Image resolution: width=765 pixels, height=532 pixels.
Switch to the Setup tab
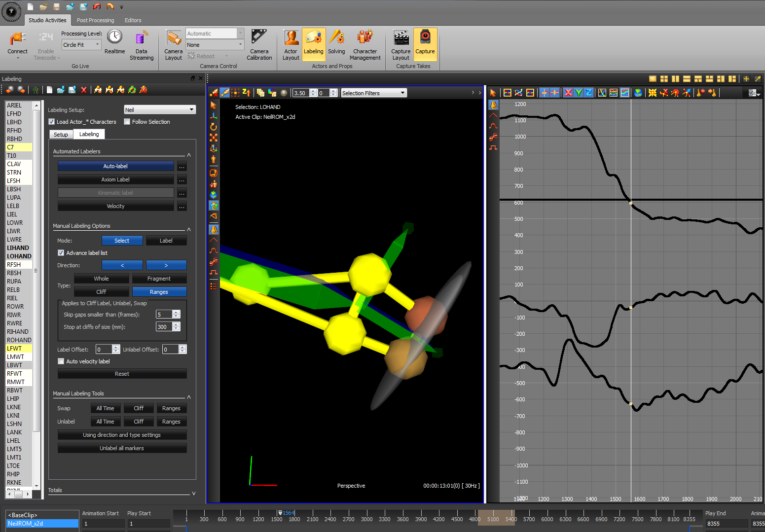(61, 135)
